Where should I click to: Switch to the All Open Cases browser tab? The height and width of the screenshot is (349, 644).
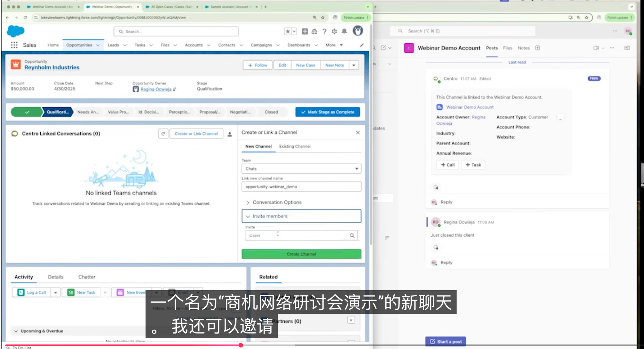(172, 7)
